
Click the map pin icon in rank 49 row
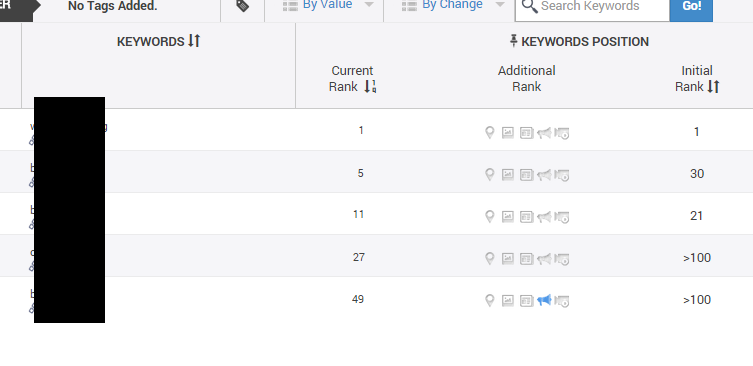489,301
